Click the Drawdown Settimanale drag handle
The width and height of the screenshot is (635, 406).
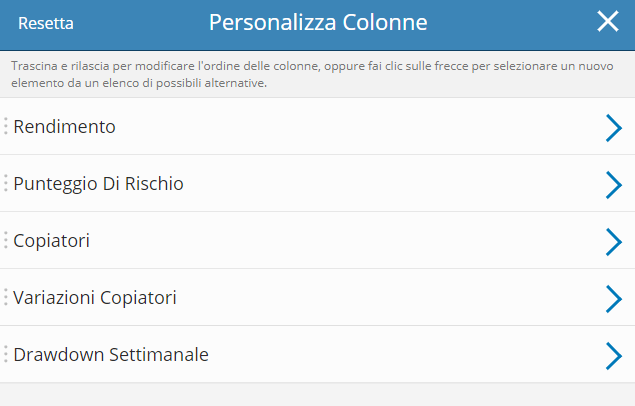6,354
